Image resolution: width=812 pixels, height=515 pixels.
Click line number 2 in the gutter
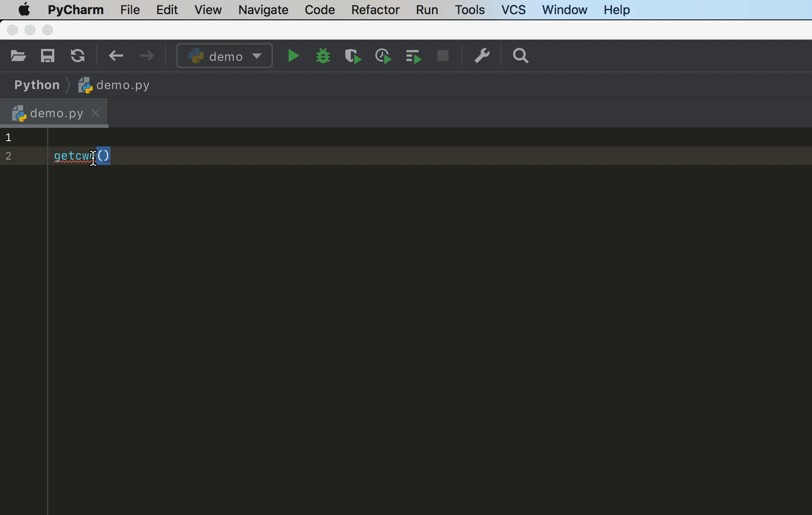tap(8, 156)
